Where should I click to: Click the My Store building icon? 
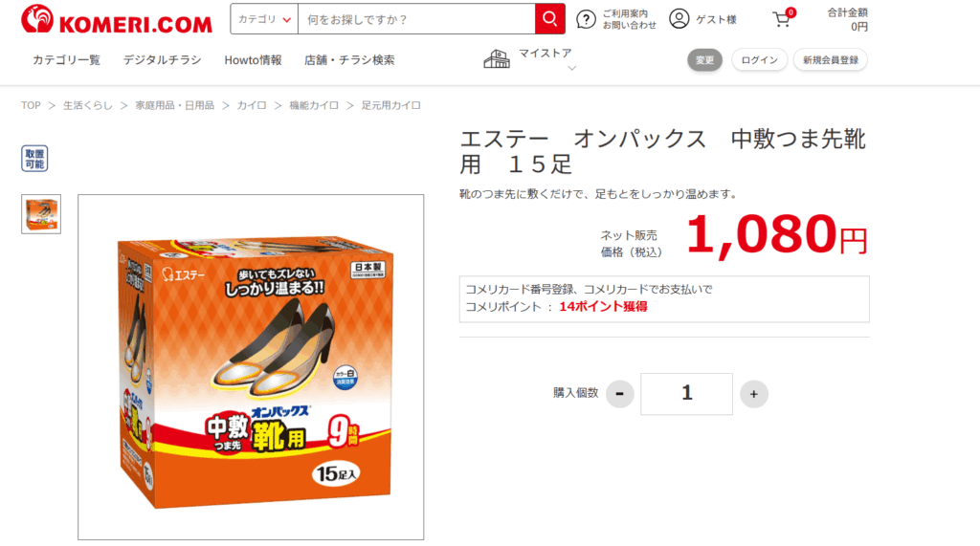click(497, 59)
